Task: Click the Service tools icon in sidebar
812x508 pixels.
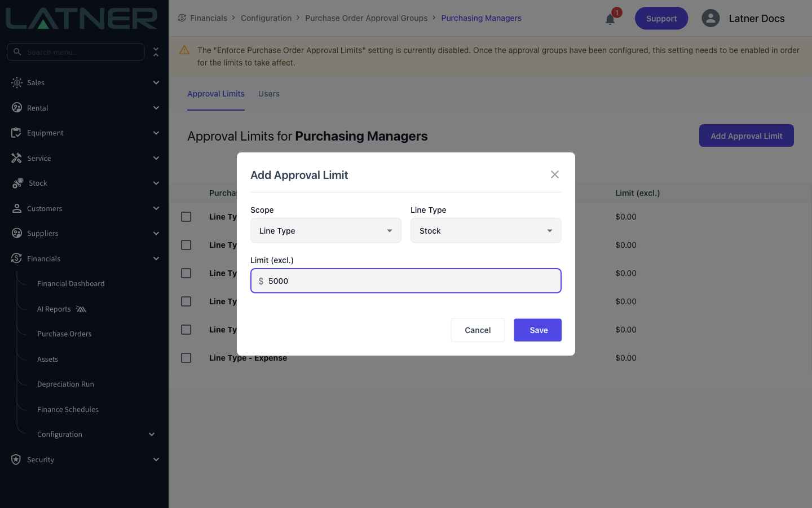Action: (x=17, y=158)
